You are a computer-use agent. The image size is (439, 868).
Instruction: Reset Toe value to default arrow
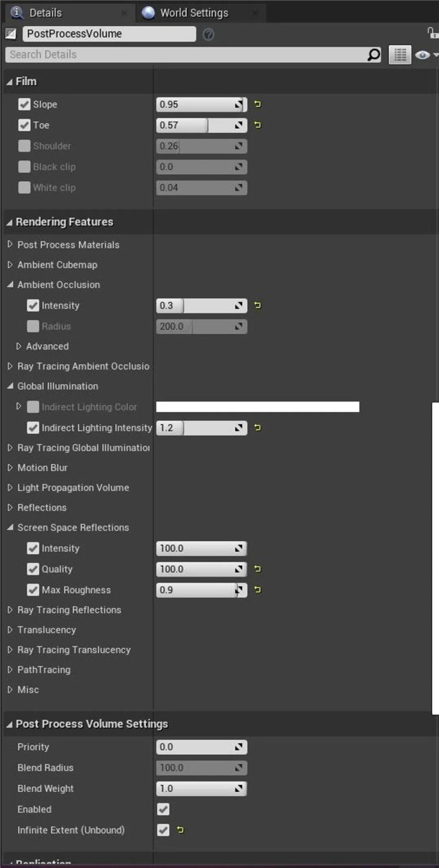[x=258, y=125]
